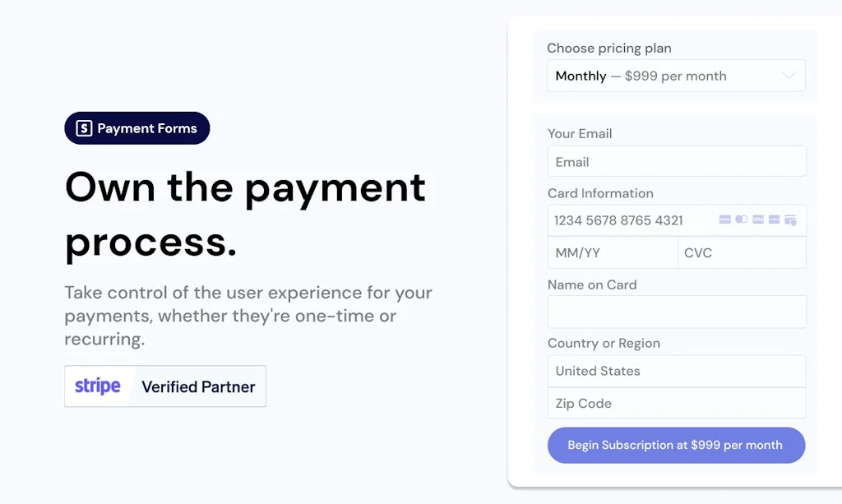
Task: Click the rightmost card brand icon
Action: click(x=791, y=220)
